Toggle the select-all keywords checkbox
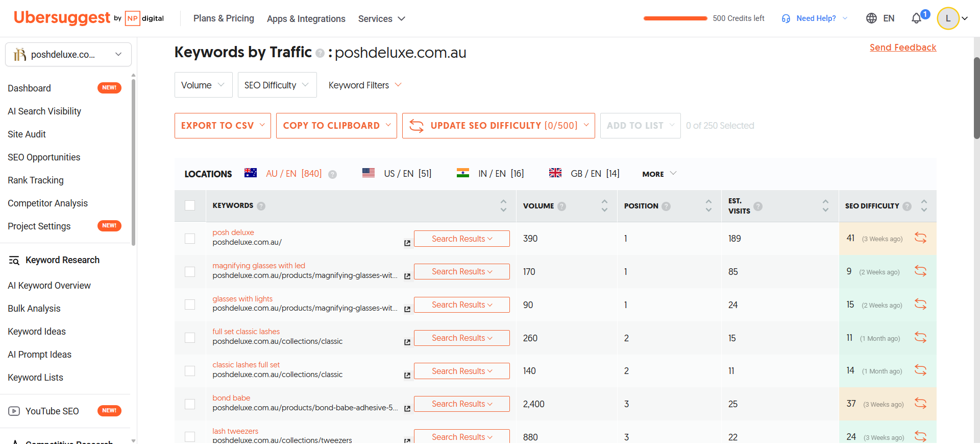980x444 pixels. click(190, 205)
